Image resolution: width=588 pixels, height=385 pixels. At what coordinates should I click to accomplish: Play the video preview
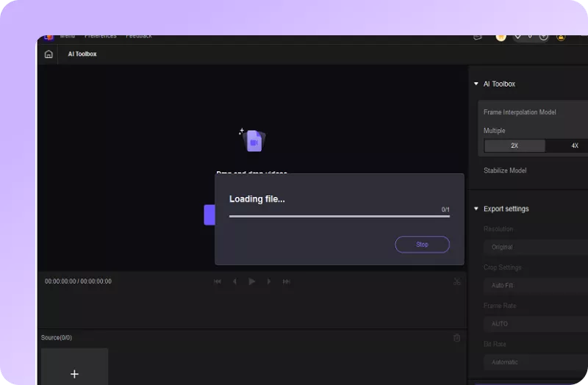(251, 281)
